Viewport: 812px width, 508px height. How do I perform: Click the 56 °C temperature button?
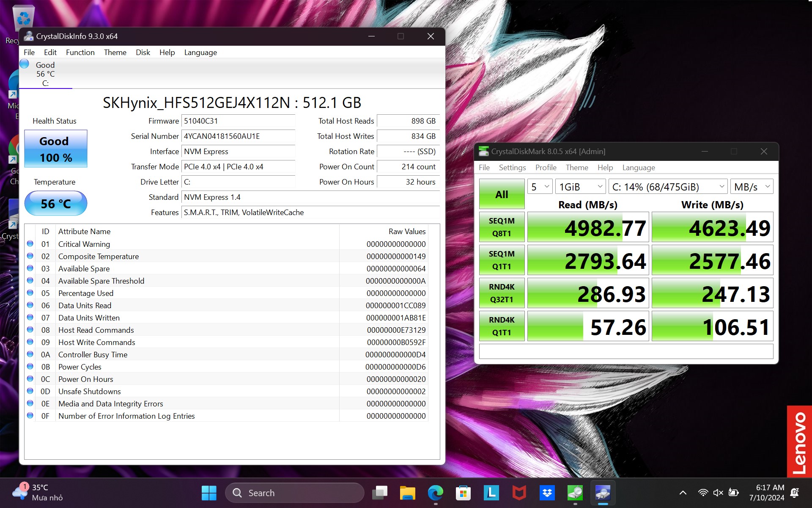tap(56, 204)
